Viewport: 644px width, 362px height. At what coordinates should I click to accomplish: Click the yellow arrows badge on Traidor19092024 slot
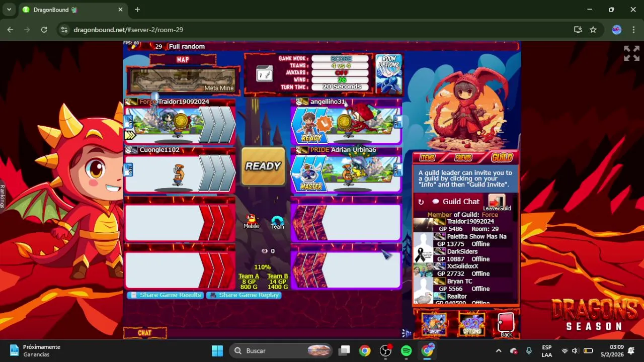[x=130, y=135]
